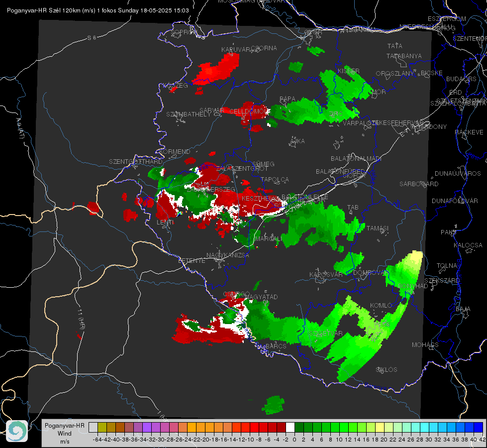Viewport: 487px width, 448px height.
Task: Click the 'Poganyvar-HR Wind m/s' legend label
Action: click(65, 434)
